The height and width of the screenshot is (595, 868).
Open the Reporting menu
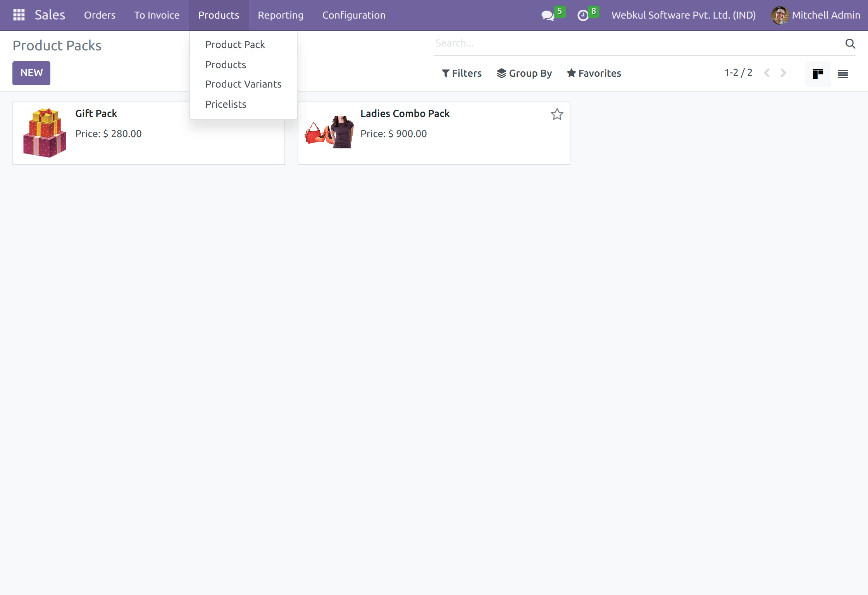(x=280, y=15)
